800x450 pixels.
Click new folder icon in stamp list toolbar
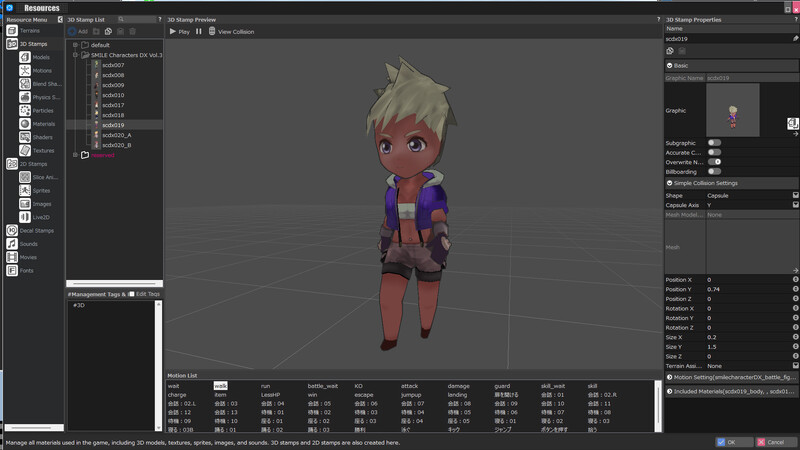[x=96, y=31]
